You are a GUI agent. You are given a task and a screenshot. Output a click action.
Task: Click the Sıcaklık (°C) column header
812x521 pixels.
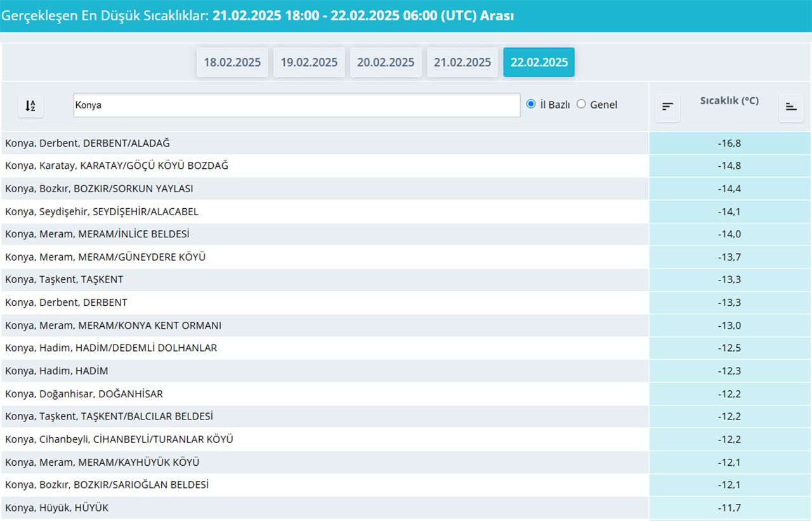pos(729,101)
